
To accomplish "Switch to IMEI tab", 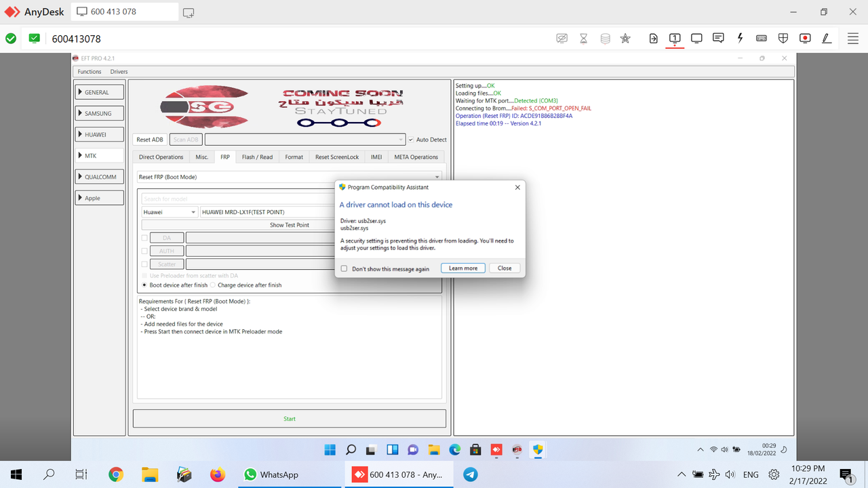I will [x=376, y=157].
